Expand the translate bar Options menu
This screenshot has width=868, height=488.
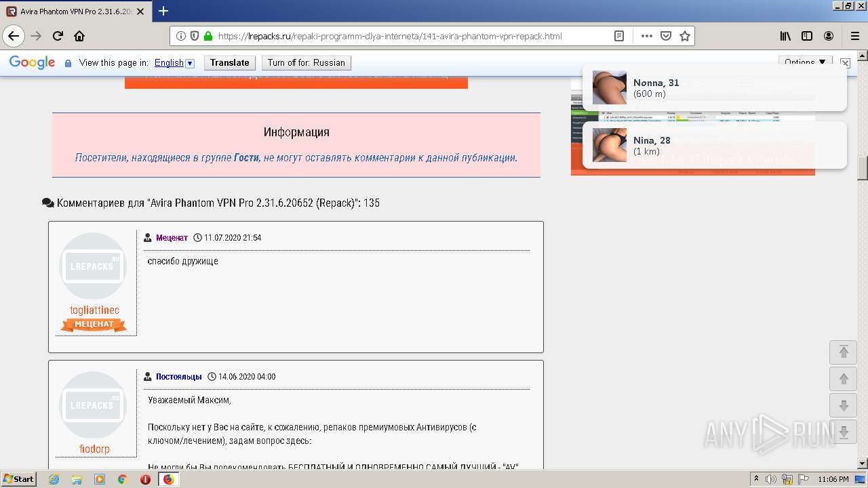click(x=806, y=62)
